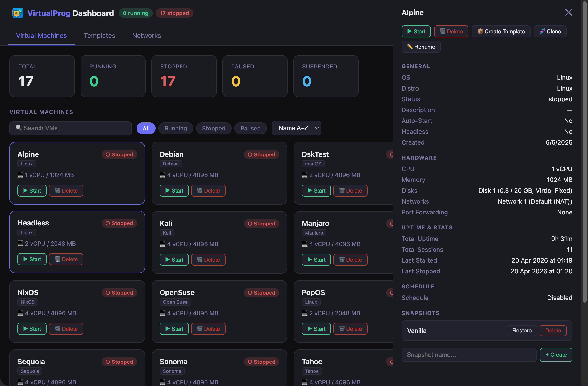
Task: Click the magnifier icon in the Search VMs field
Action: coord(18,128)
